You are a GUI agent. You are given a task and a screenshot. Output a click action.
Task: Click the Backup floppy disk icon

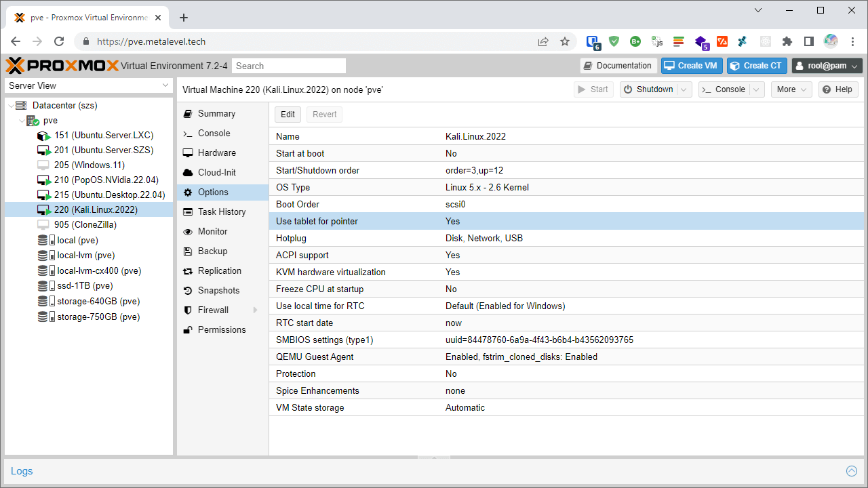pos(188,251)
